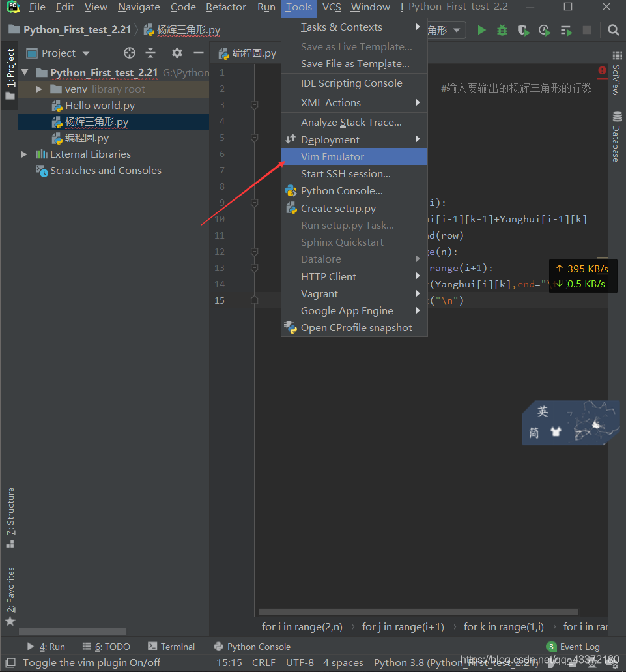This screenshot has width=626, height=672.
Task: Run with coverage shield icon
Action: [x=523, y=31]
